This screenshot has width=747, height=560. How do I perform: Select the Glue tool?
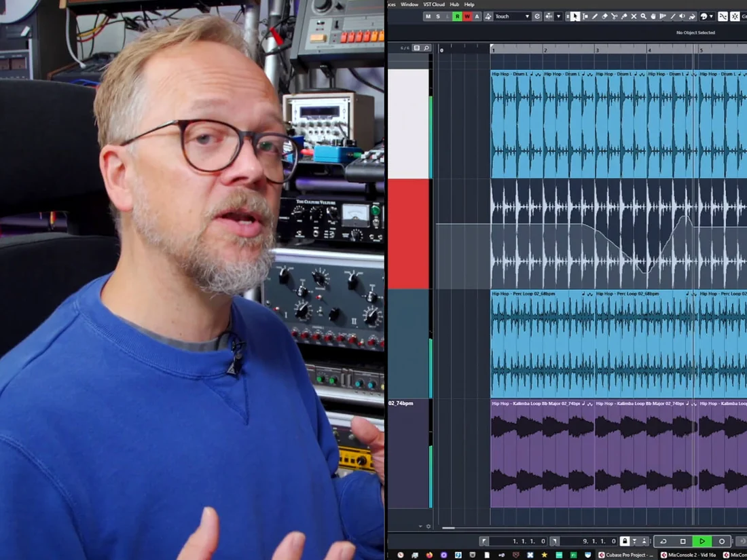tap(624, 16)
